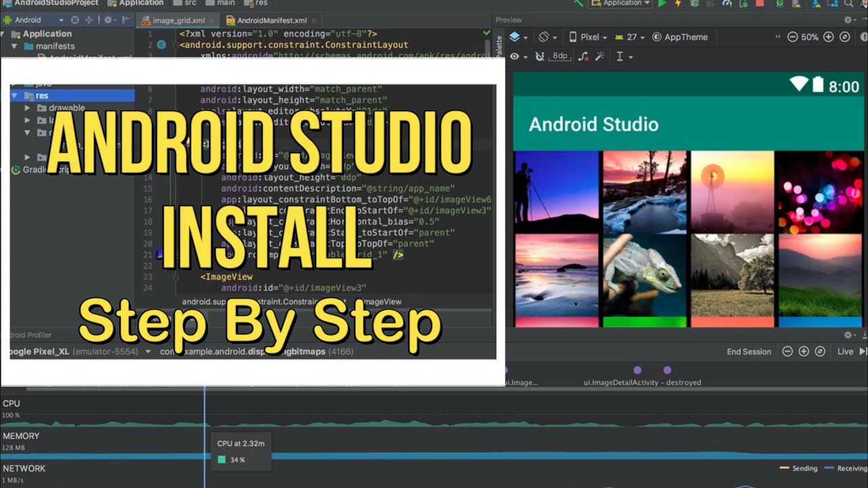Click the ui.ImageDetailActivity destroyed event marker
The width and height of the screenshot is (868, 488).
tap(667, 370)
